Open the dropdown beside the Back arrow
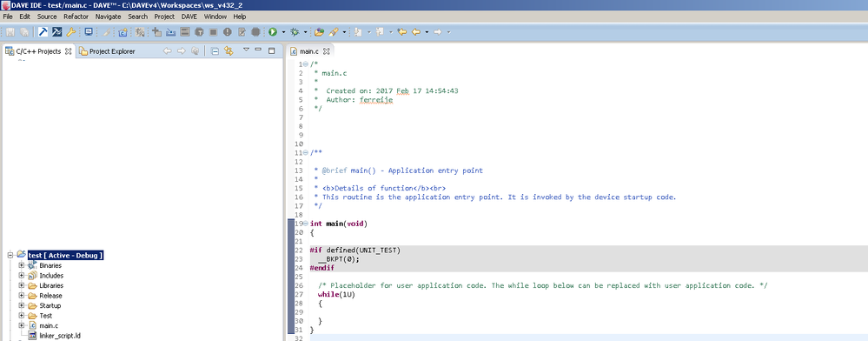 tap(427, 32)
